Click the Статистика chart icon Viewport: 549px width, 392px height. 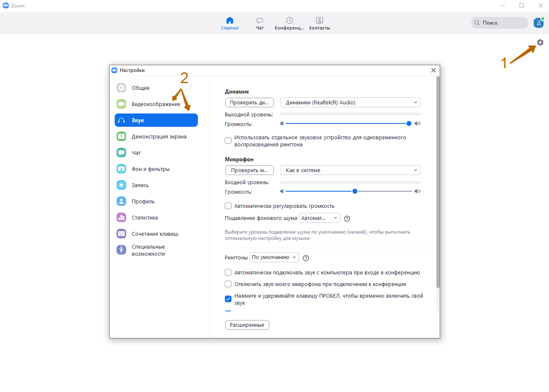click(x=121, y=217)
